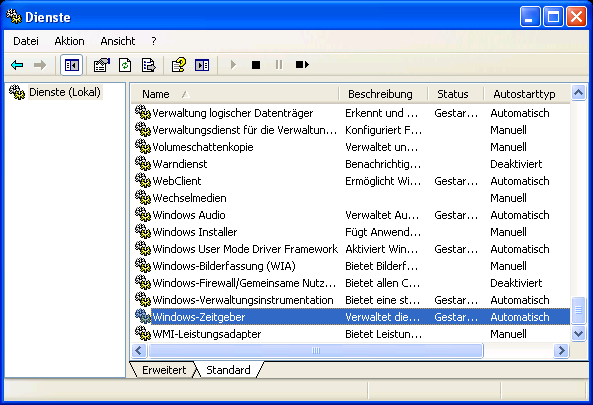This screenshot has width=593, height=405.
Task: Click the Refresh toolbar icon
Action: point(125,65)
